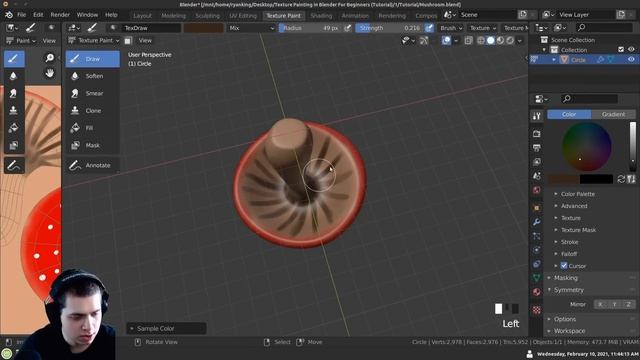Screen dimensions: 640x360
Task: Open the Modifiers wrench tab
Action: [x=537, y=222]
